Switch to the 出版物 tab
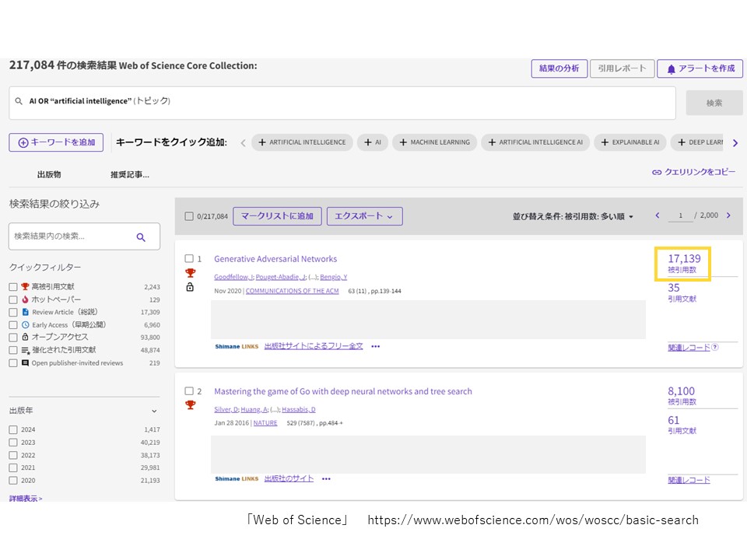This screenshot has height=560, width=747. [49, 175]
